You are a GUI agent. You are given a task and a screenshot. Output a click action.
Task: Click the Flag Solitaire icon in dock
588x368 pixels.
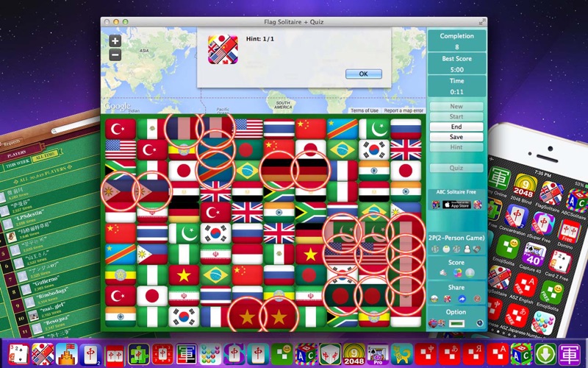pos(43,353)
